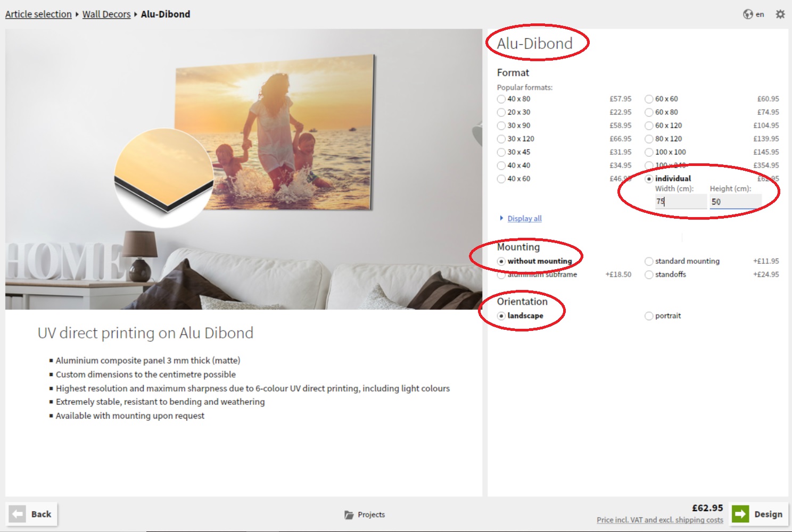Viewport: 792px width, 532px height.
Task: Select the 60 x 80 format
Action: pyautogui.click(x=649, y=112)
